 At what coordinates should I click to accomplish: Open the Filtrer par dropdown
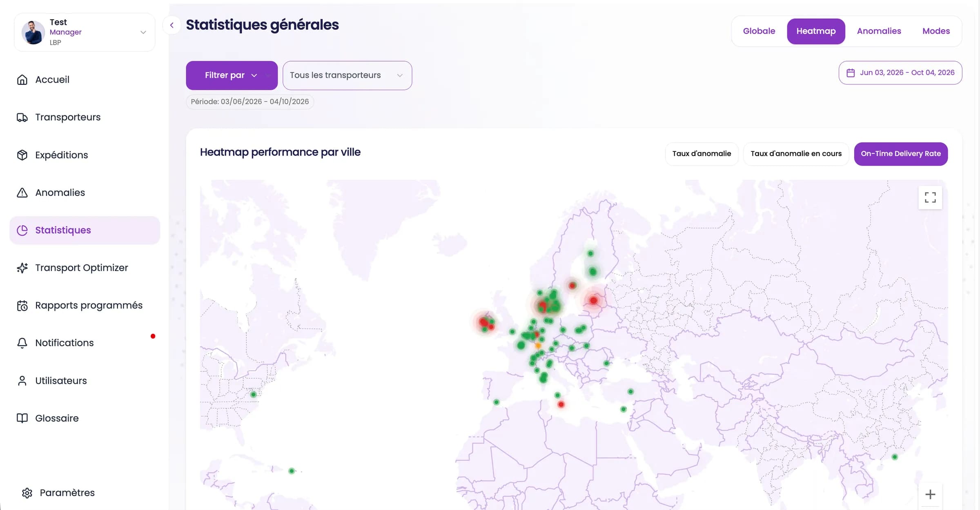[x=232, y=75]
